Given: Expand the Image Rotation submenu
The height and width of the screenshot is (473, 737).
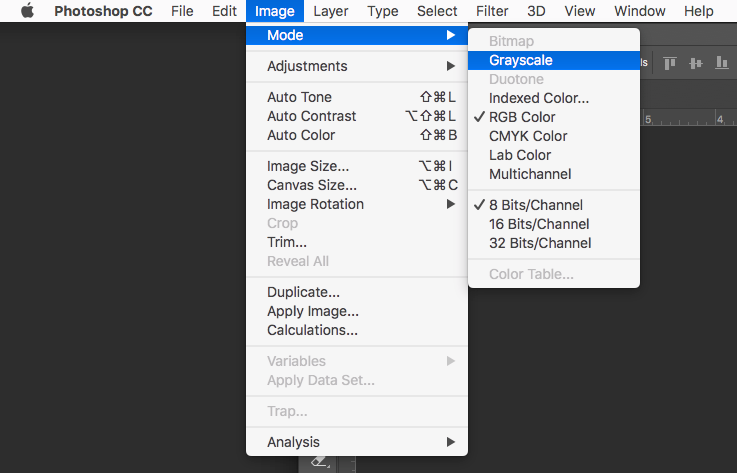Looking at the screenshot, I should point(357,205).
